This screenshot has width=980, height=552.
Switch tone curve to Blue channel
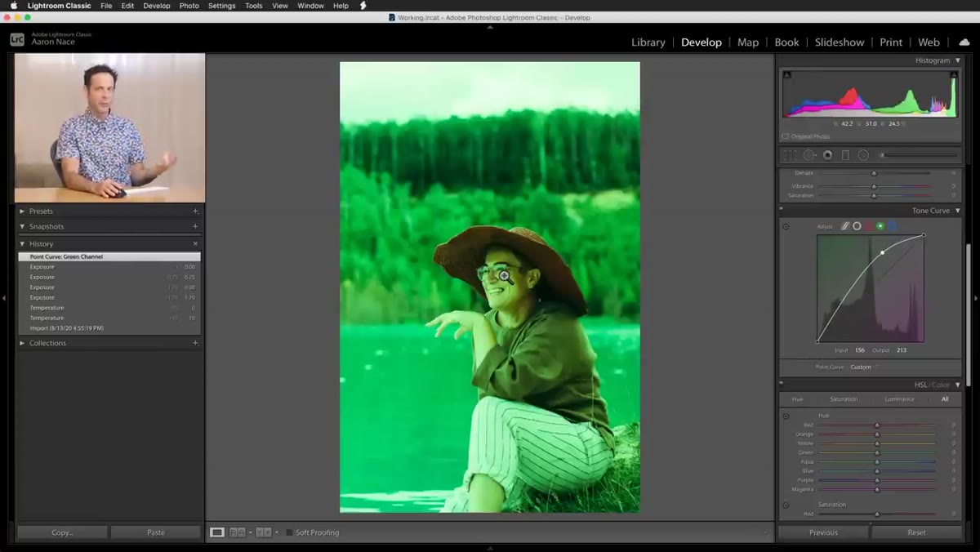(892, 226)
